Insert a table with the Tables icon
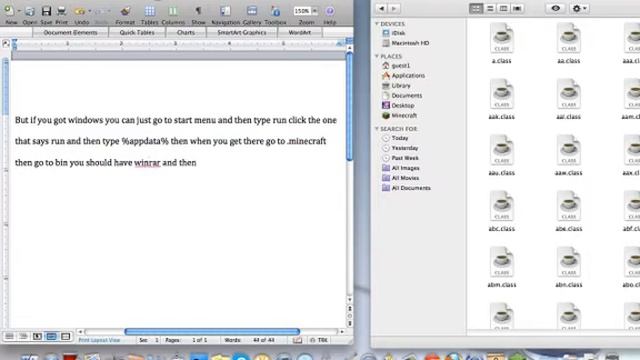This screenshot has width=640, height=360. coord(150,11)
